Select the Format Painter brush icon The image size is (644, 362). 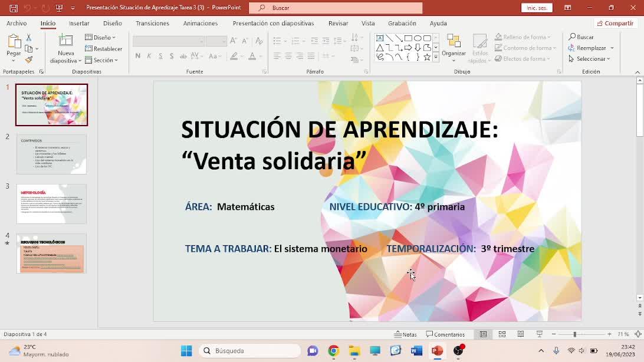pos(28,60)
